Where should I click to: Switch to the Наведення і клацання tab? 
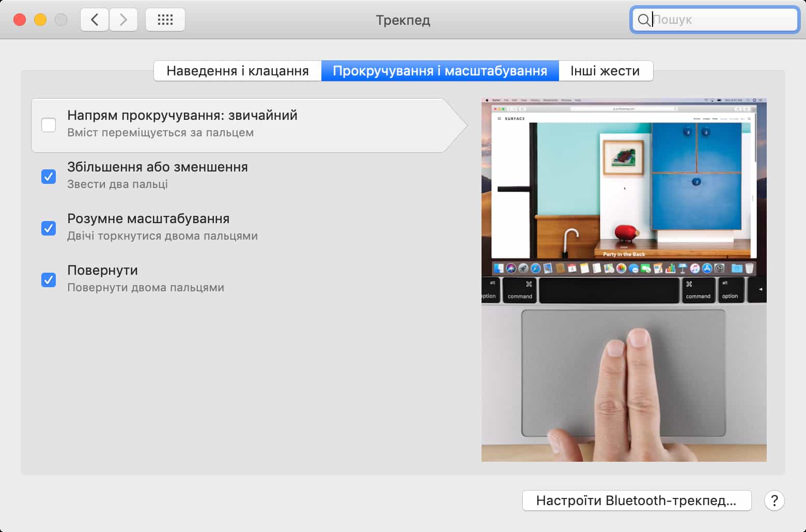tap(238, 71)
